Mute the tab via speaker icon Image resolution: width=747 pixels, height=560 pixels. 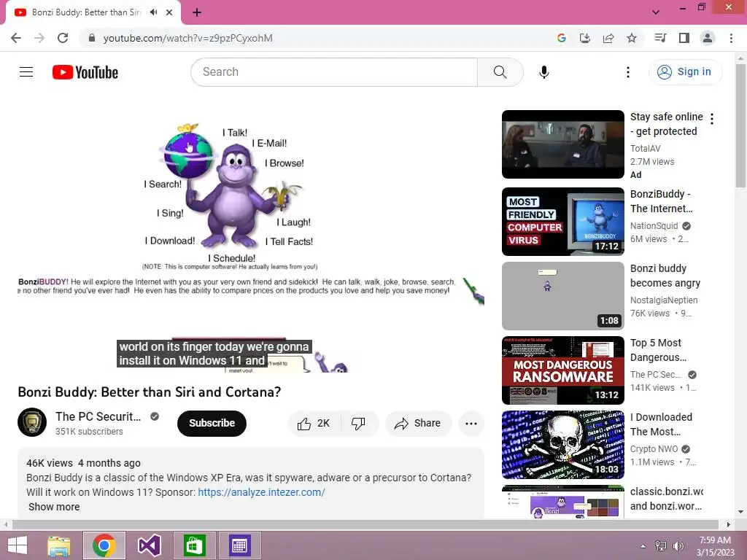(153, 12)
